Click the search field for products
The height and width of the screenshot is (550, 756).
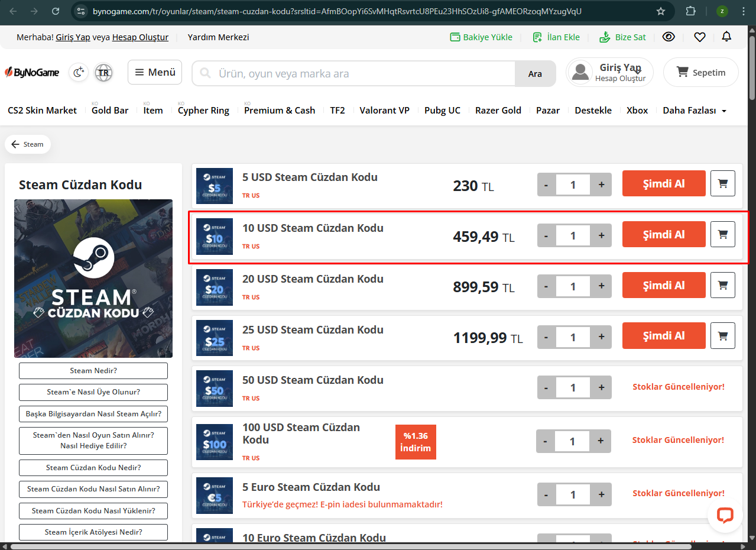click(x=353, y=74)
